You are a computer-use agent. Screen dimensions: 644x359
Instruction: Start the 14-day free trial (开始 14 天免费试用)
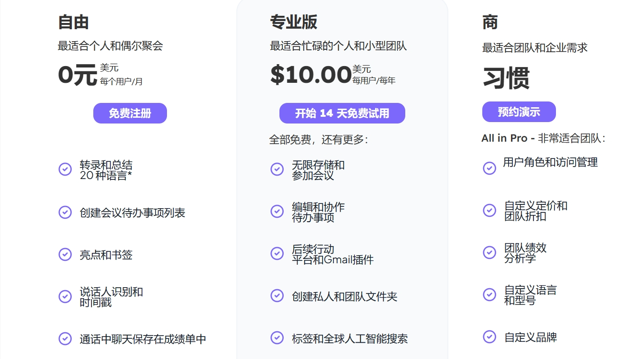pos(342,113)
